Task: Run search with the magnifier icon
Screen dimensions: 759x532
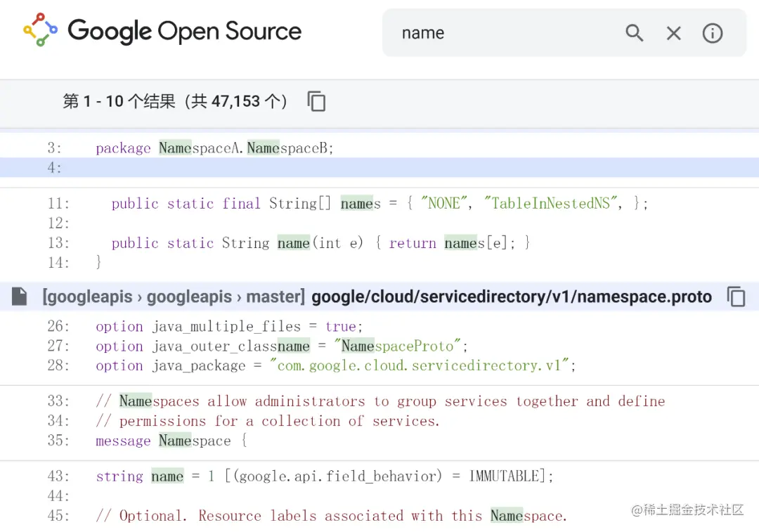Action: [634, 33]
